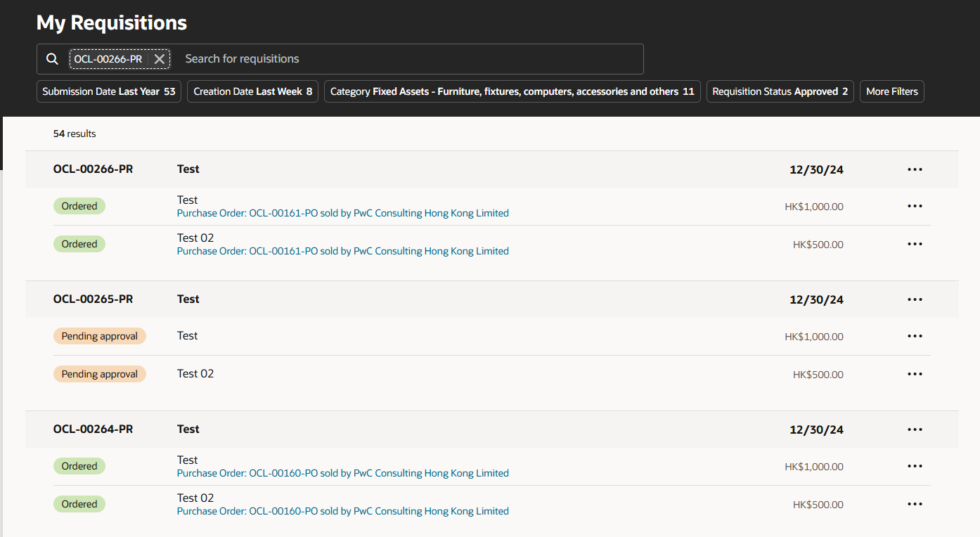Open the Requisition Status Approved filter
Viewport: 980px width, 537px height.
(x=780, y=91)
